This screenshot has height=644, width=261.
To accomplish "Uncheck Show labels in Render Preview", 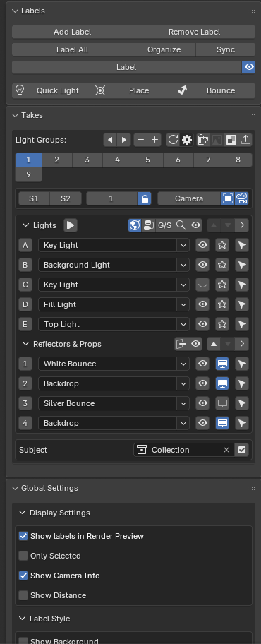I will pyautogui.click(x=23, y=536).
